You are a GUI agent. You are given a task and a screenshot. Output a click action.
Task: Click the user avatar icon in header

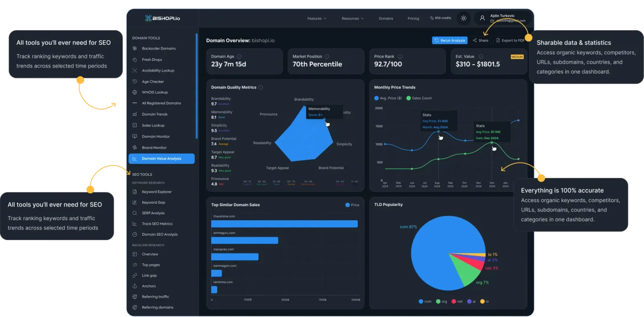(x=482, y=18)
